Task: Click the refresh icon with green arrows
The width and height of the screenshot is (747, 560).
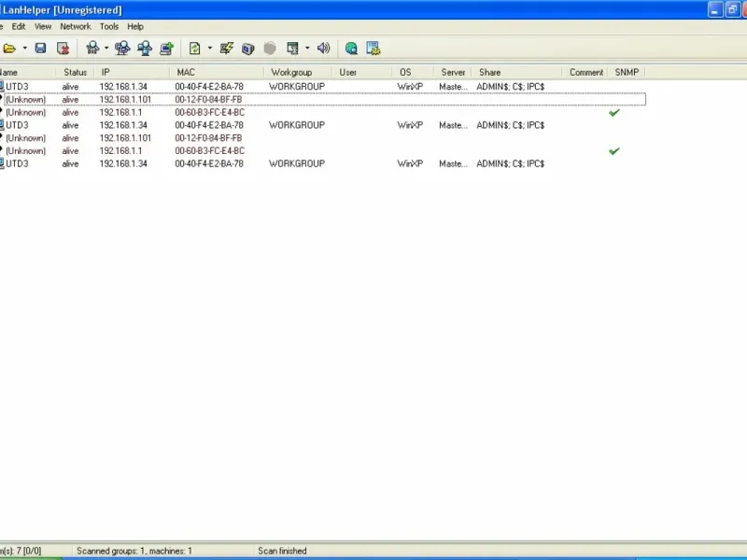Action: point(195,49)
